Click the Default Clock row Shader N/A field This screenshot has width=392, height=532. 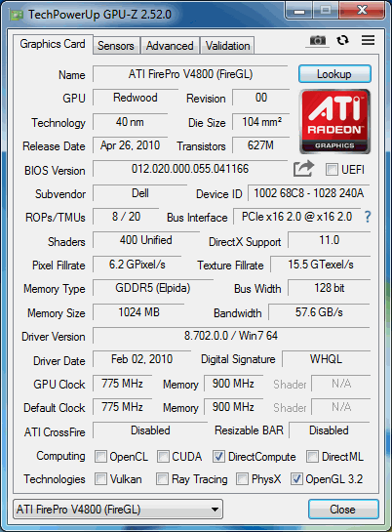[341, 407]
